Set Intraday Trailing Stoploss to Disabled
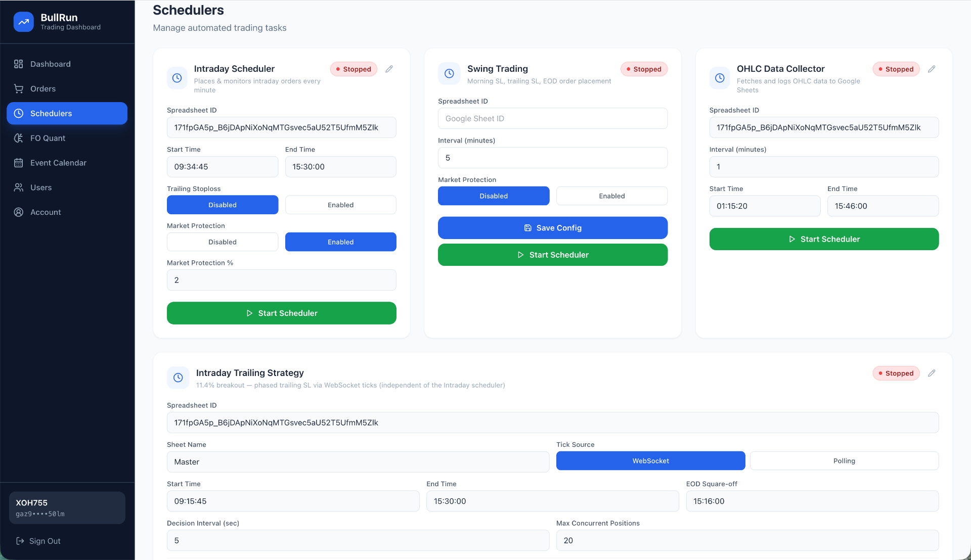This screenshot has width=971, height=560. 223,205
